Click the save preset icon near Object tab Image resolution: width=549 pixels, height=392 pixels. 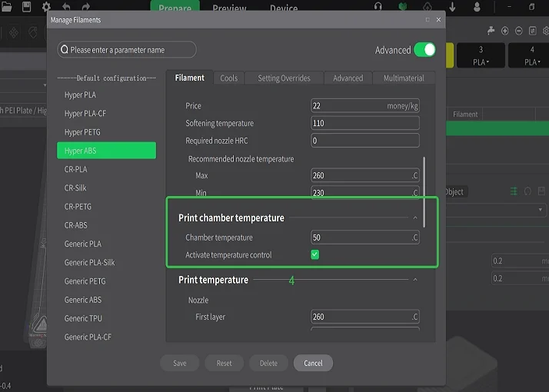(541, 191)
